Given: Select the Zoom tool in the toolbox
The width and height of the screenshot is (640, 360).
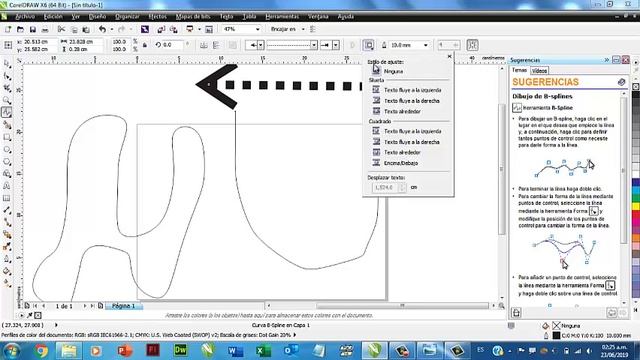Looking at the screenshot, I should click(7, 100).
